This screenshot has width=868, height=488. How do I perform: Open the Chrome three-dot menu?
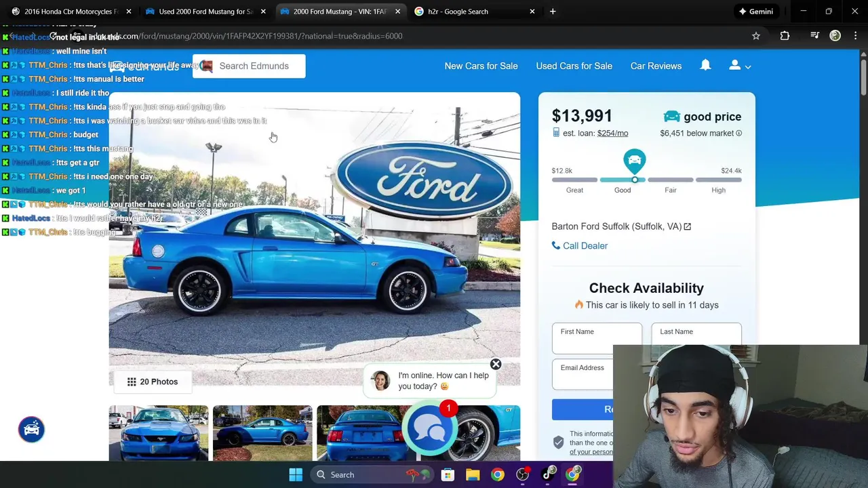[854, 36]
